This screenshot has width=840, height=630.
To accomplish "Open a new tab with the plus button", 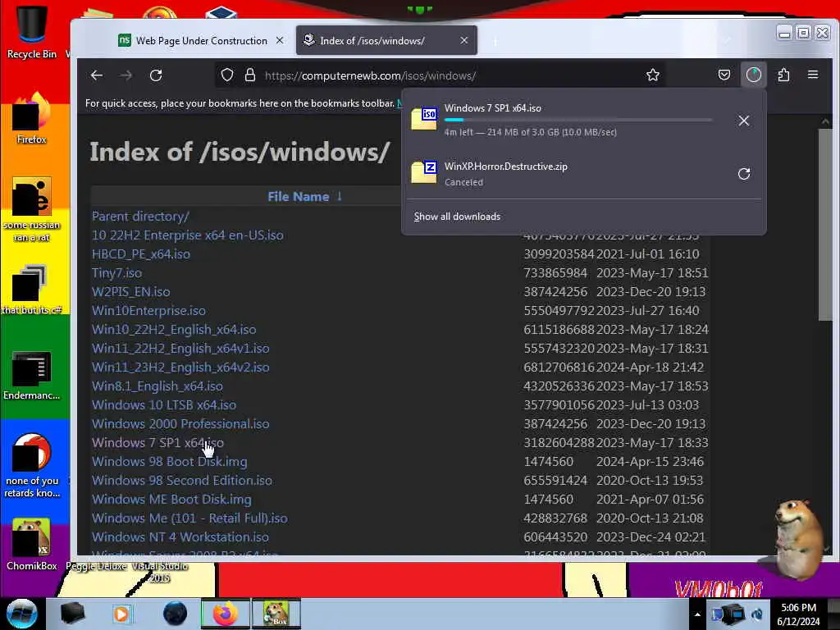I will tap(495, 41).
